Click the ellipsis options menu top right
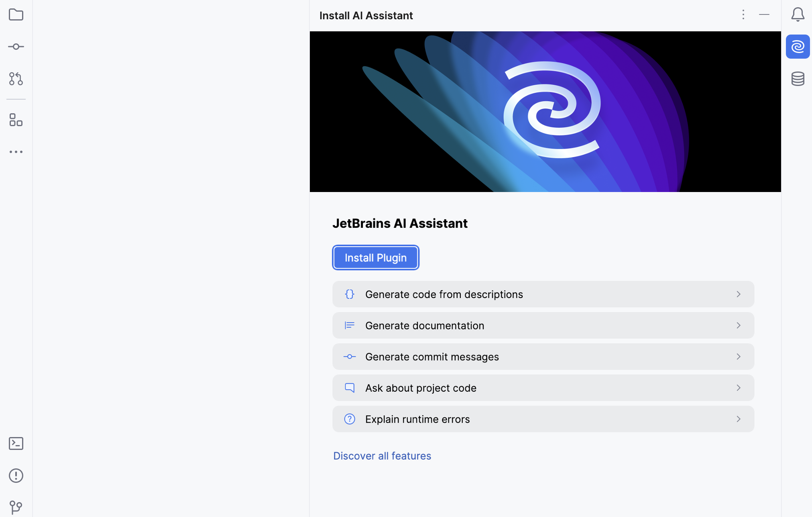 coord(743,15)
